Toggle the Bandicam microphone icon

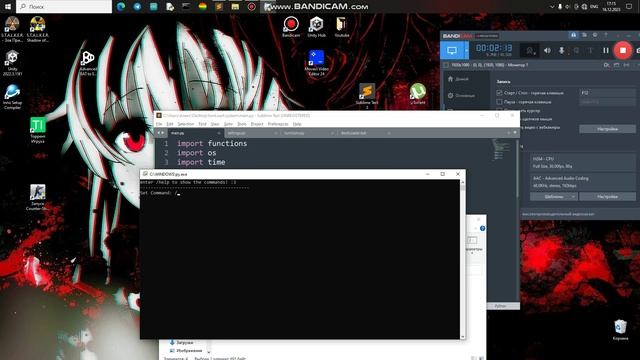562,51
